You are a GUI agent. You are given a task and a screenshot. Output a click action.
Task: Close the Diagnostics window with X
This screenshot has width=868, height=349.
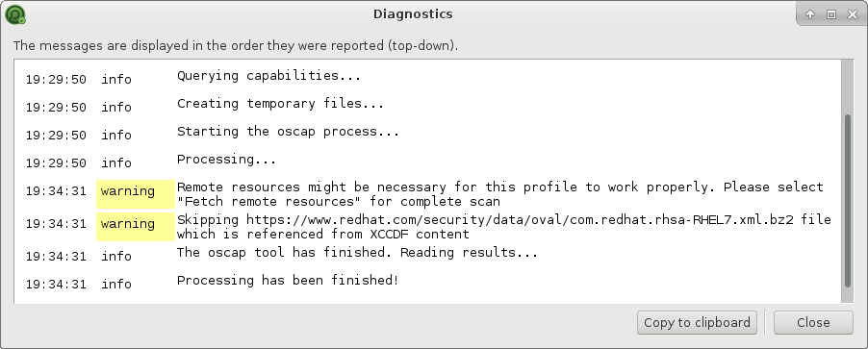pyautogui.click(x=853, y=15)
